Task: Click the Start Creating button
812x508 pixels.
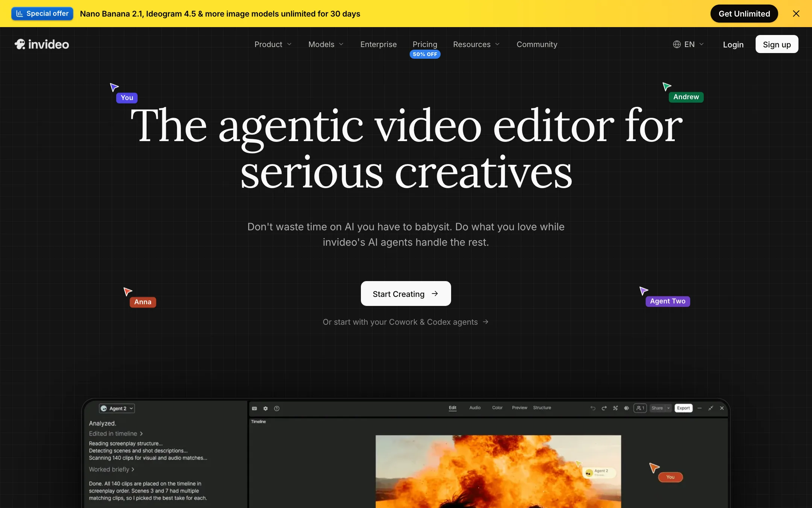Action: point(406,294)
